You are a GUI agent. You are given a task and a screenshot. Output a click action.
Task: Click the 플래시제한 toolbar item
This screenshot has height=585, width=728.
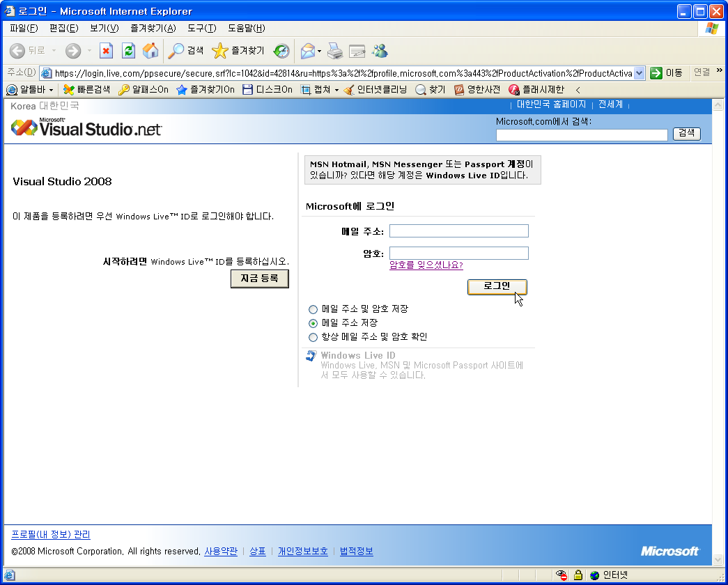pyautogui.click(x=536, y=90)
